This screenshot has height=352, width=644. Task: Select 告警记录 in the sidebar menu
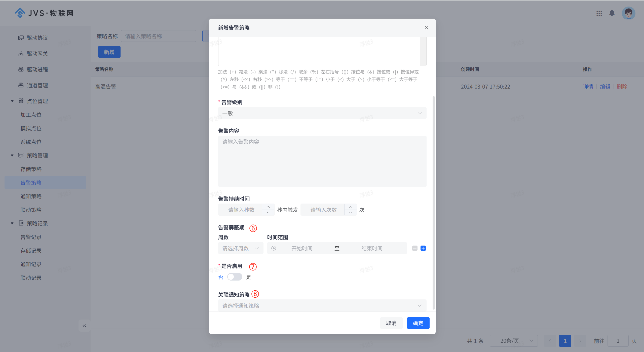point(31,237)
